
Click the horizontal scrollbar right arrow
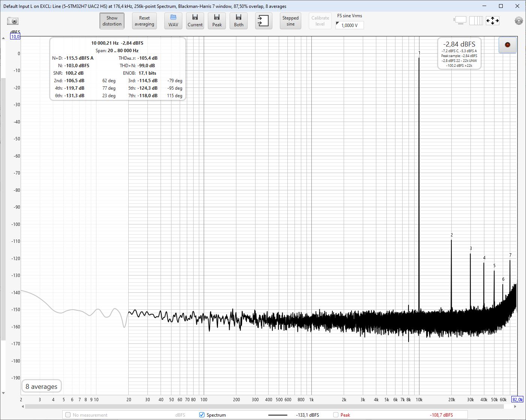point(515,406)
